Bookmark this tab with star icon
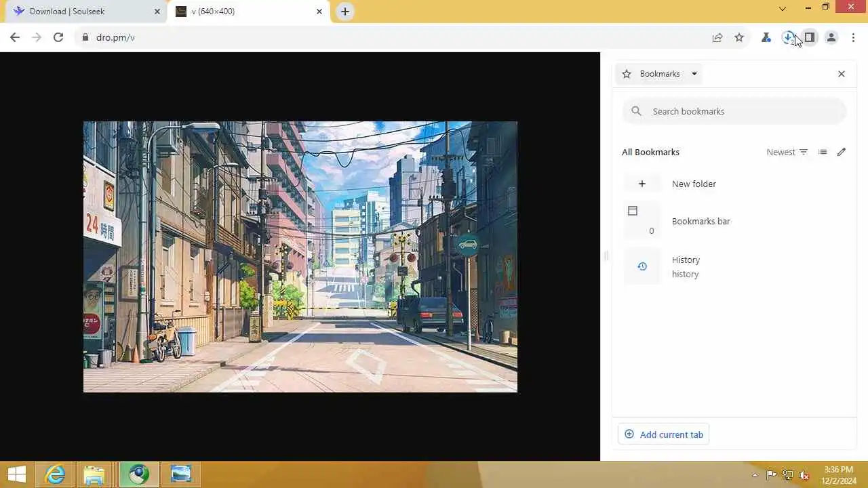The image size is (868, 488). tap(739, 37)
